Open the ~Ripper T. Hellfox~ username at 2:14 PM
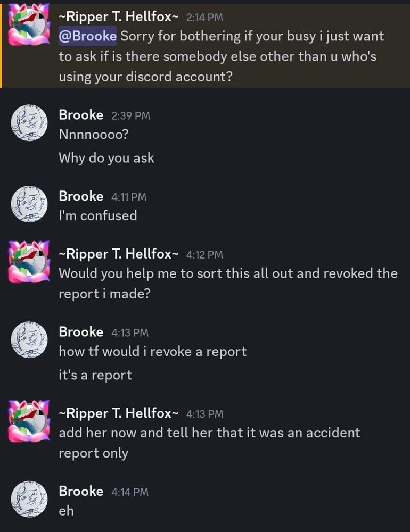This screenshot has height=532, width=410. click(119, 16)
